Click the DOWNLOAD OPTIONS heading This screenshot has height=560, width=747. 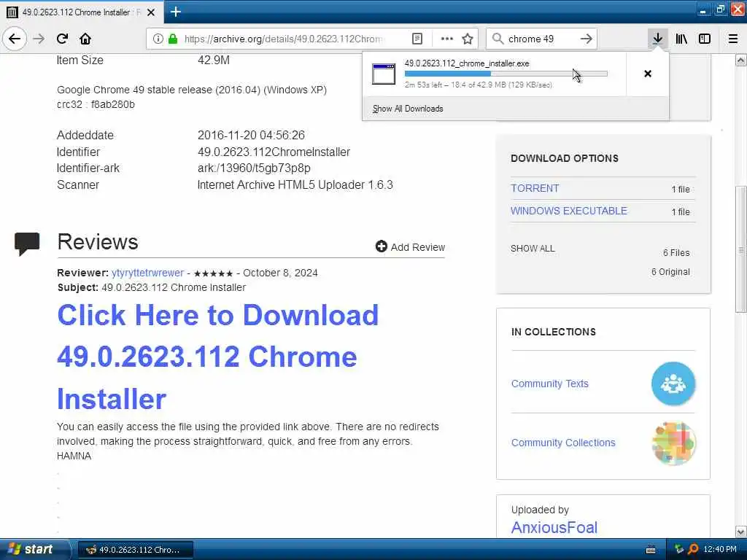click(x=565, y=158)
